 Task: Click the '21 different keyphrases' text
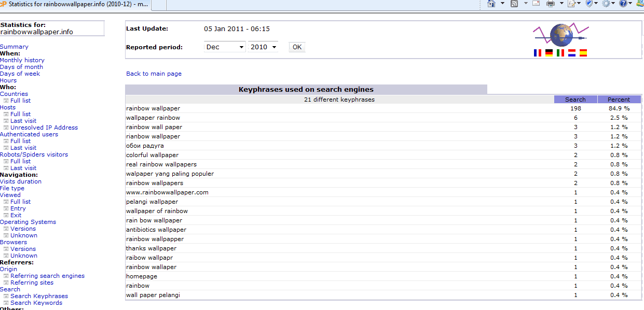[x=339, y=100]
